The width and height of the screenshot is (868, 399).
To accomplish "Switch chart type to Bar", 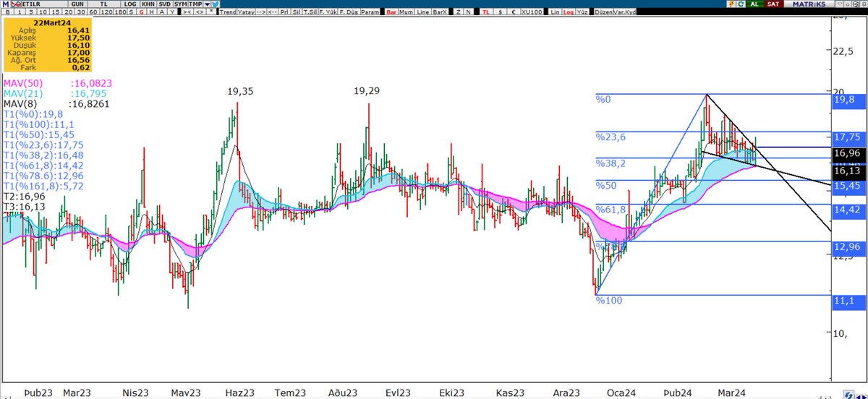I will coord(391,12).
